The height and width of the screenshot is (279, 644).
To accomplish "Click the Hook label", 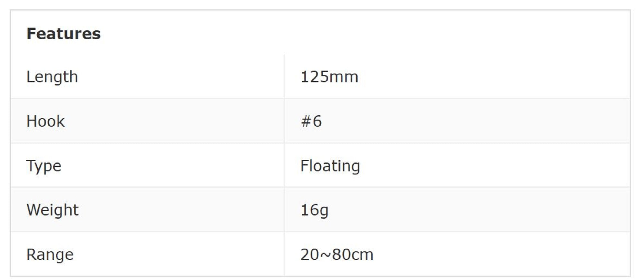I will (x=45, y=122).
